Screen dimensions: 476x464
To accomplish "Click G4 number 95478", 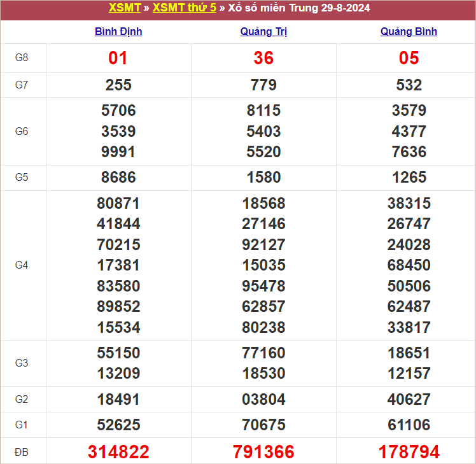I will pyautogui.click(x=263, y=286).
